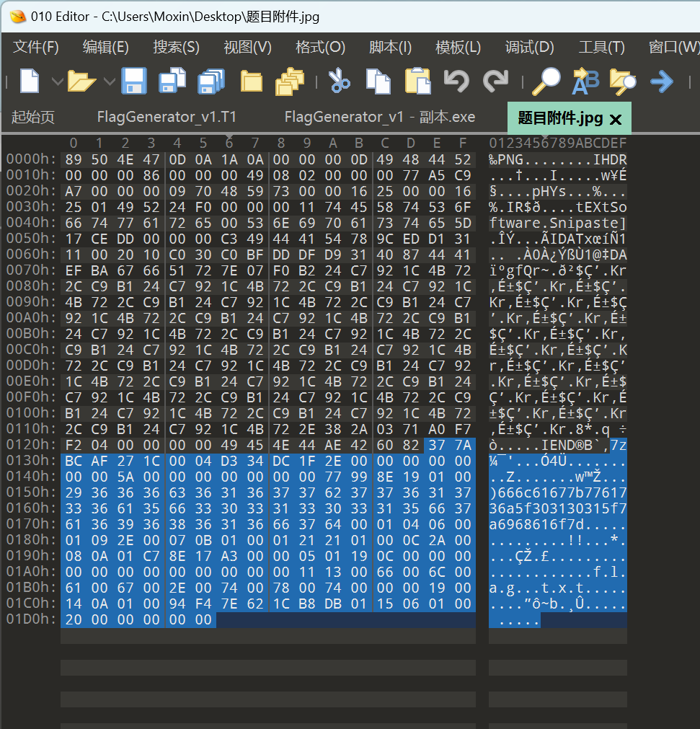Click the Save All icon

(x=211, y=81)
